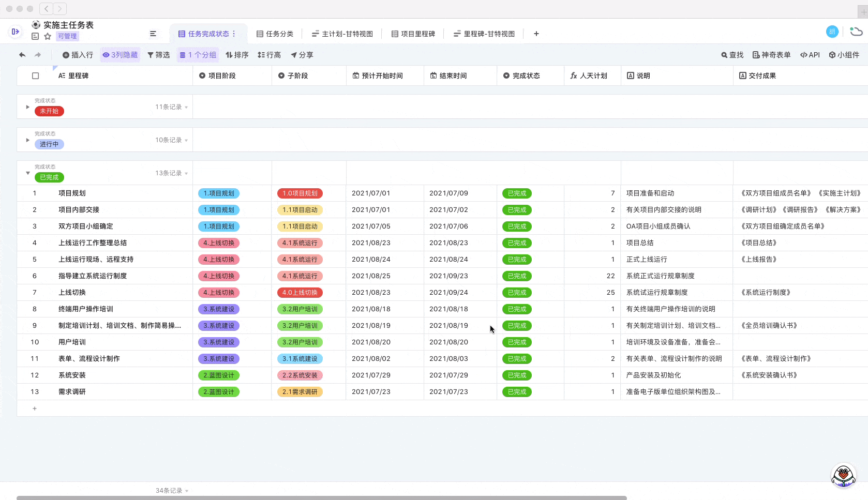This screenshot has width=868, height=500.
Task: Click the 分享 share button
Action: (302, 55)
